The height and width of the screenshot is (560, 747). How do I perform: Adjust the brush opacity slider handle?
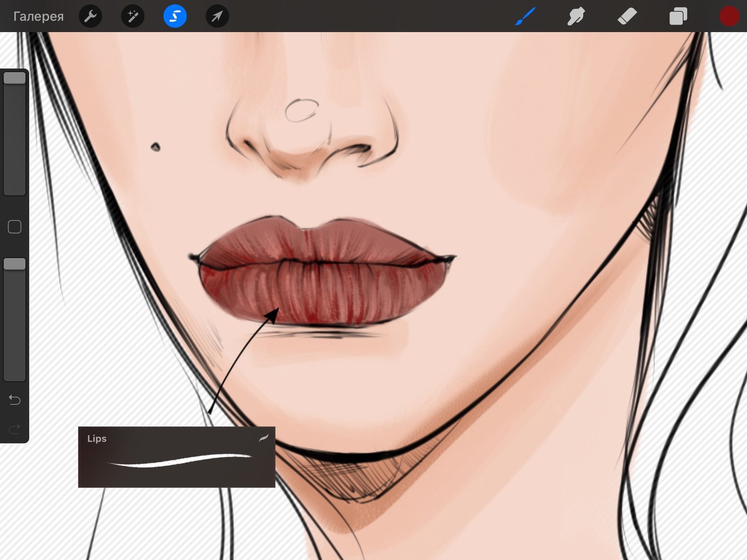point(15,264)
